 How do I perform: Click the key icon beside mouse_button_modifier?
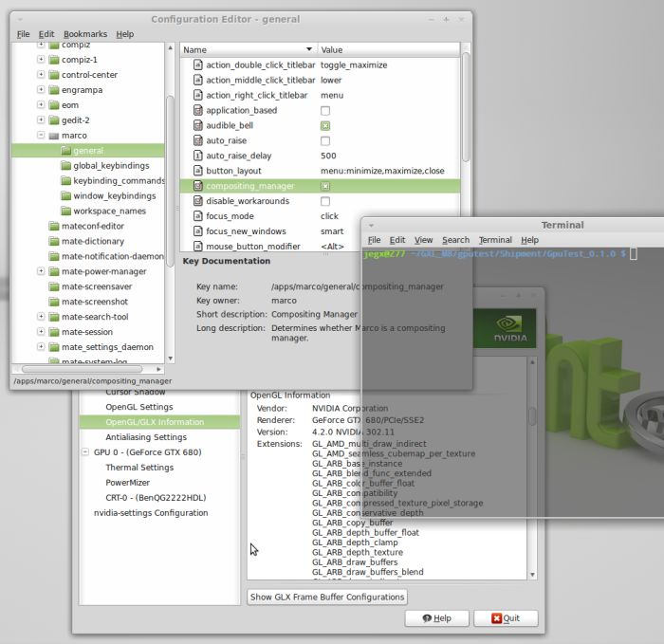click(197, 246)
